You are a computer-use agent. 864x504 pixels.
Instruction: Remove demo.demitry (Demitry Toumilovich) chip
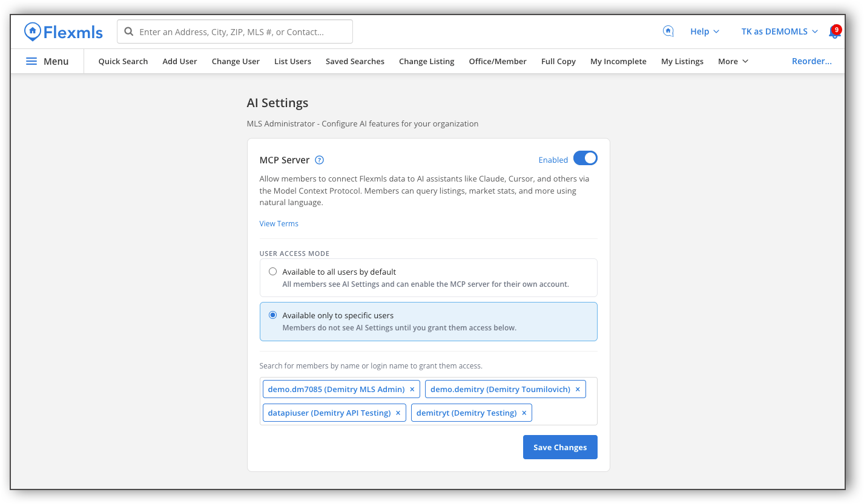pyautogui.click(x=578, y=389)
